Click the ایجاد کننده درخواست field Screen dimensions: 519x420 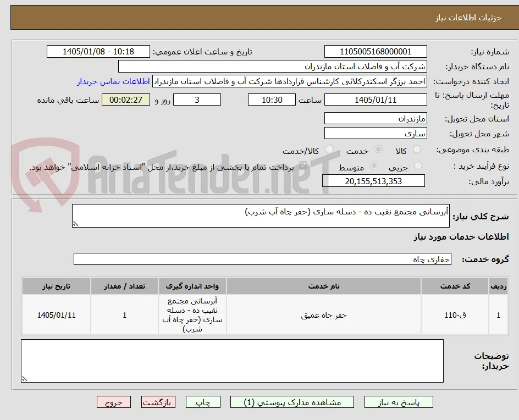pos(290,81)
